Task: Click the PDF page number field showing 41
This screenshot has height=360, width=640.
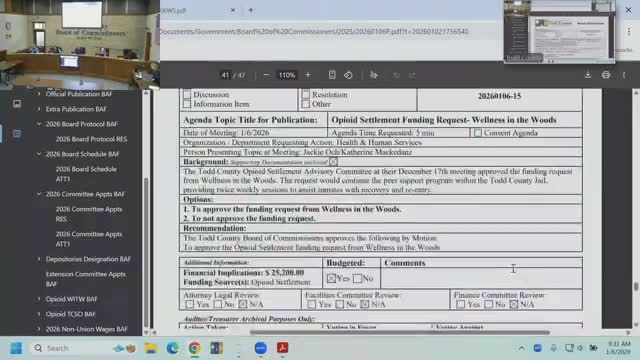Action: pos(225,75)
